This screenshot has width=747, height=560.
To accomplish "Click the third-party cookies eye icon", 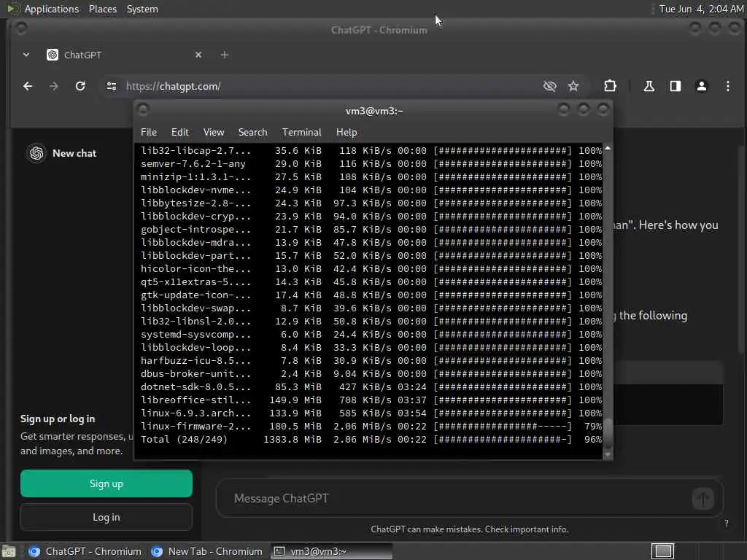I will coord(550,86).
